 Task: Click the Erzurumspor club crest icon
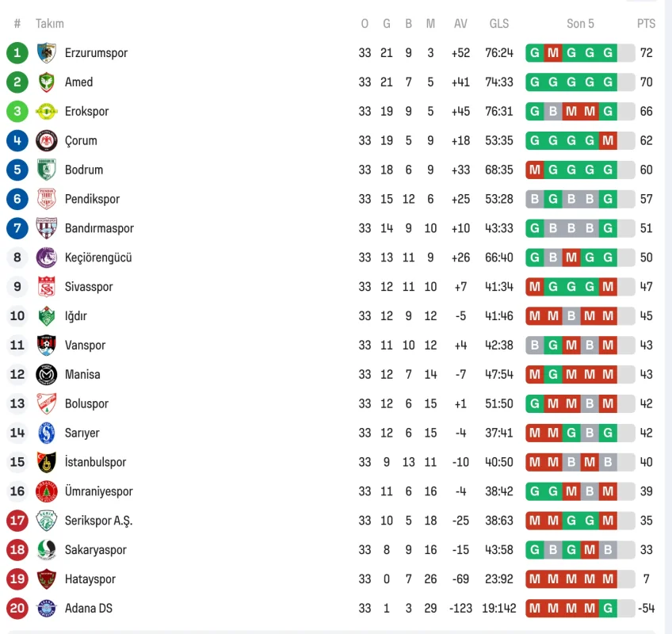pos(47,53)
